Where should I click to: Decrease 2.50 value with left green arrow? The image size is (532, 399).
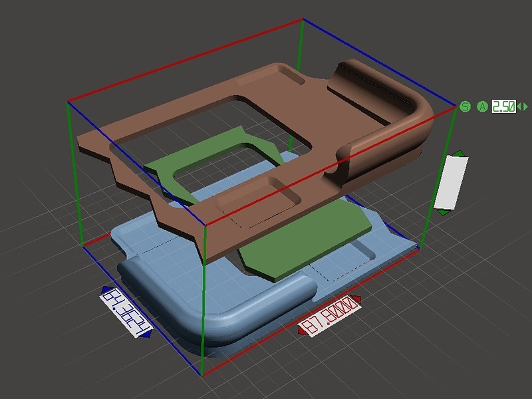(x=519, y=106)
